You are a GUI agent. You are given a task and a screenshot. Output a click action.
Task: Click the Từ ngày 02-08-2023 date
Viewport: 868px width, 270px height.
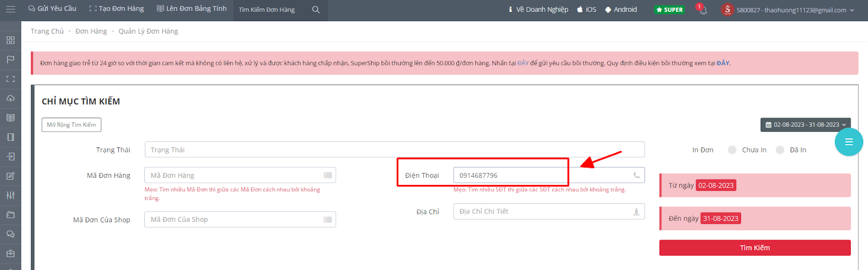point(716,185)
